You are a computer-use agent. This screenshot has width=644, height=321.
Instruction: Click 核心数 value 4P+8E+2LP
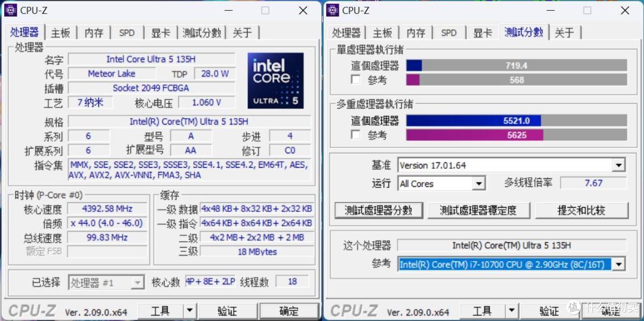pyautogui.click(x=210, y=282)
